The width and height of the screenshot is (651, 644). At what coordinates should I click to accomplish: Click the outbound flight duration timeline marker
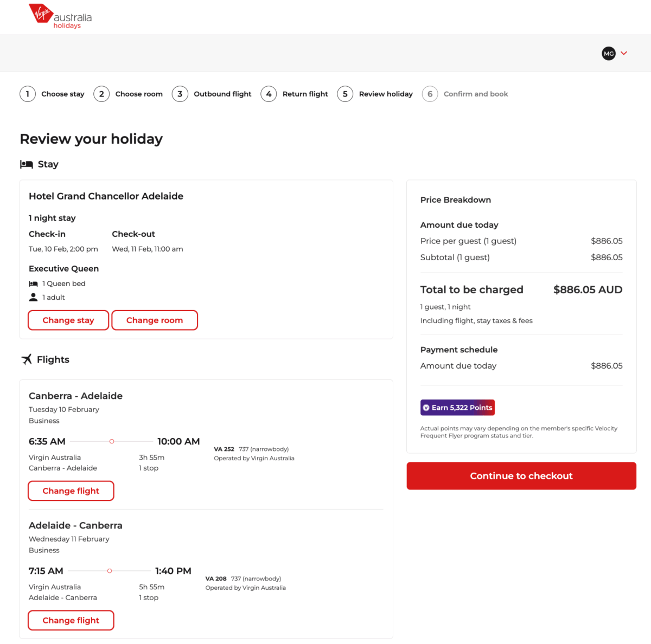[111, 441]
